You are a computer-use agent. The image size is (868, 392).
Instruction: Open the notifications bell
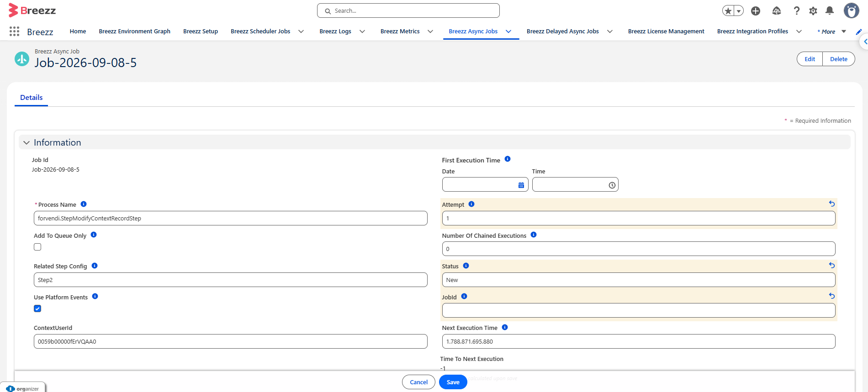830,10
